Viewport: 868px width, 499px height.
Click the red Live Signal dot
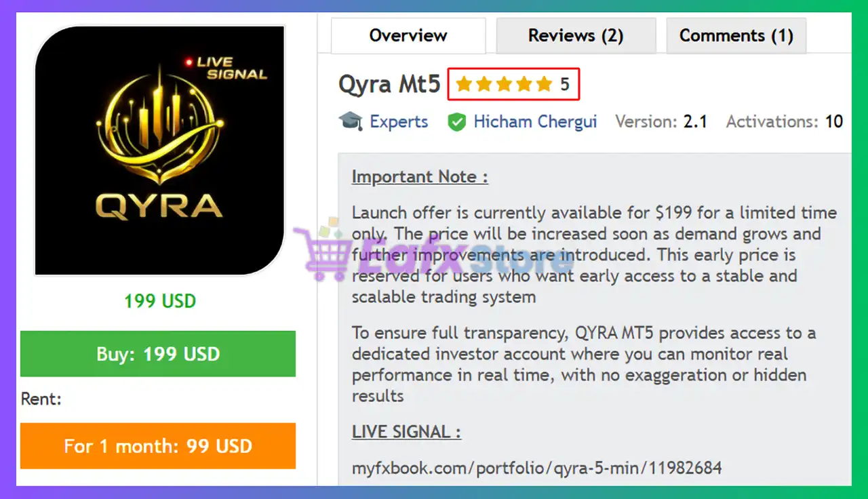click(189, 62)
